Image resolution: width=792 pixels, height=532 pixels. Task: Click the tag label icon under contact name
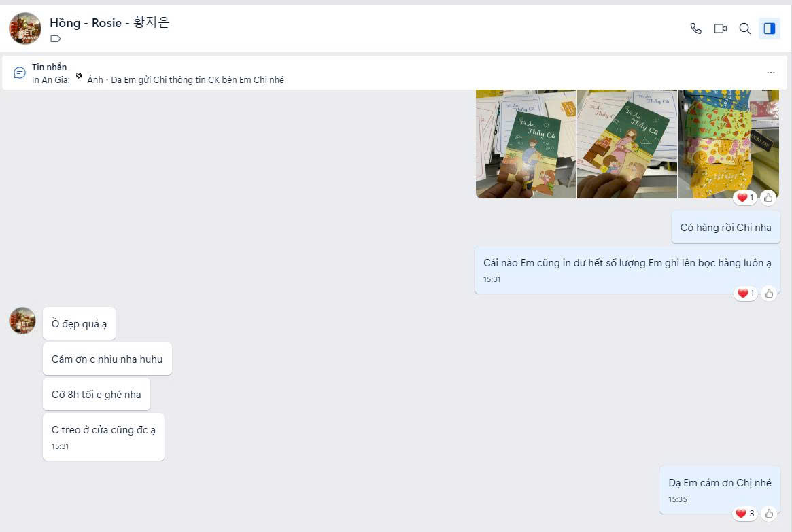click(56, 39)
